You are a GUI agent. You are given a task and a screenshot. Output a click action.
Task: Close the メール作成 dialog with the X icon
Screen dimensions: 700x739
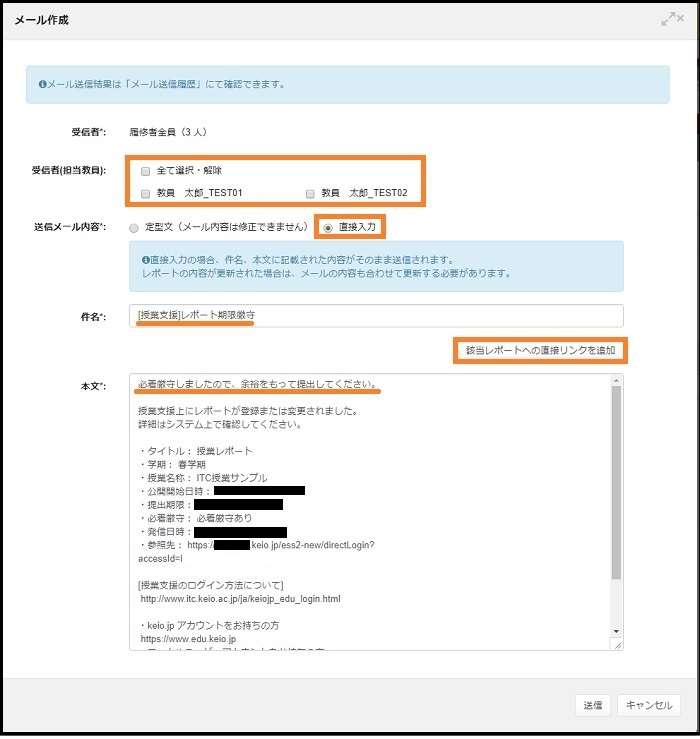tap(679, 20)
